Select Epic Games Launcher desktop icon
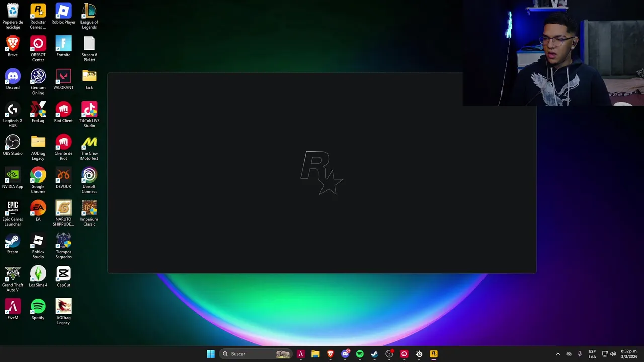The image size is (644, 362). (13, 213)
